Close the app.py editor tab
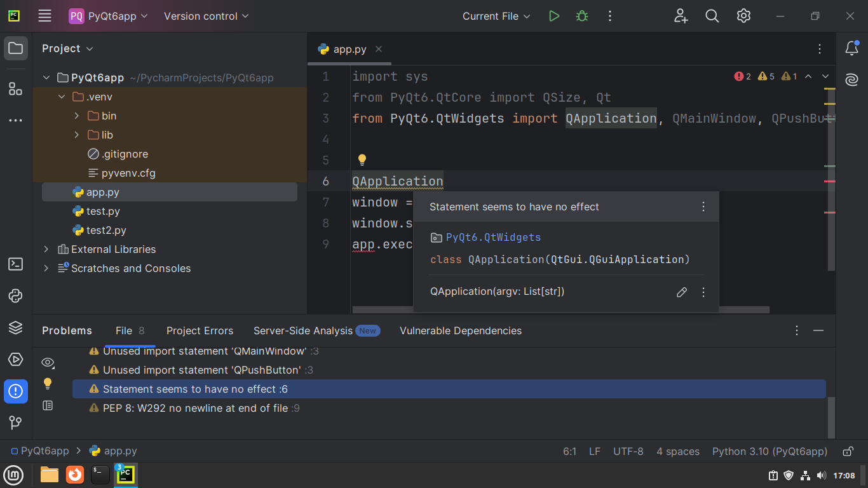The image size is (868, 488). pos(379,49)
